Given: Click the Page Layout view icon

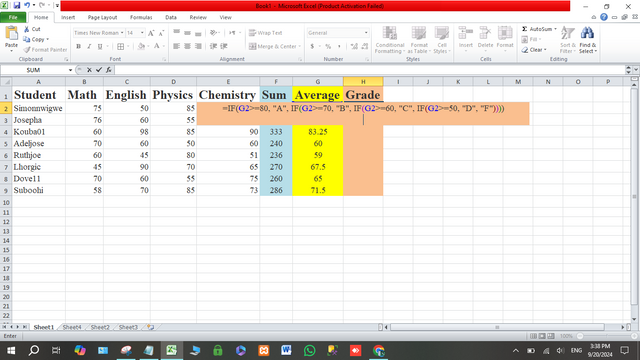Looking at the screenshot, I should [x=542, y=336].
